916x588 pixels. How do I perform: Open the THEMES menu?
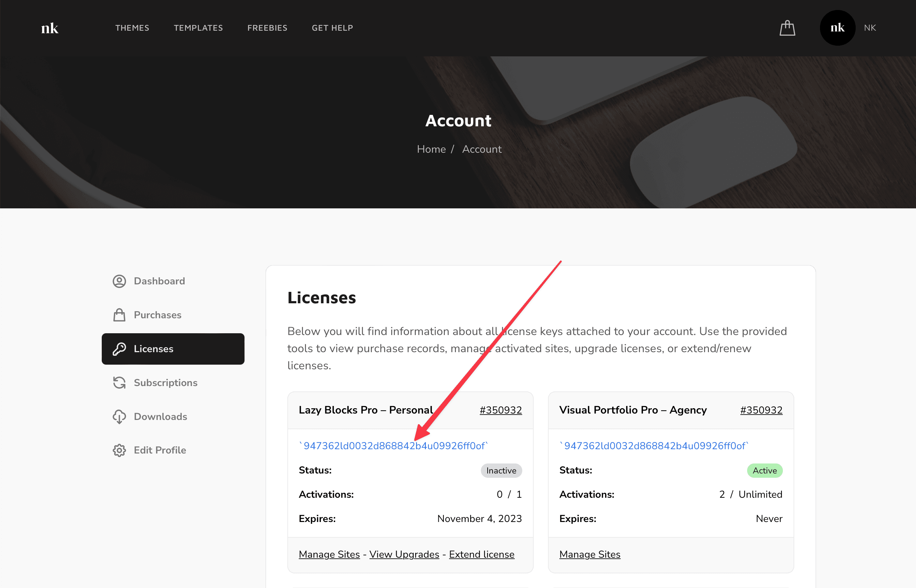pyautogui.click(x=132, y=27)
